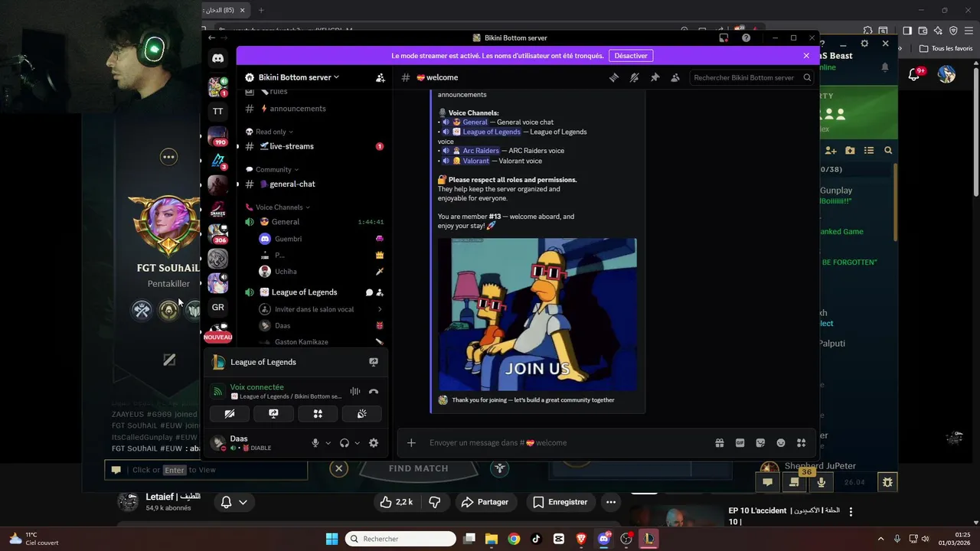Open Discord user settings gear
Image resolution: width=980 pixels, height=551 pixels.
374,442
